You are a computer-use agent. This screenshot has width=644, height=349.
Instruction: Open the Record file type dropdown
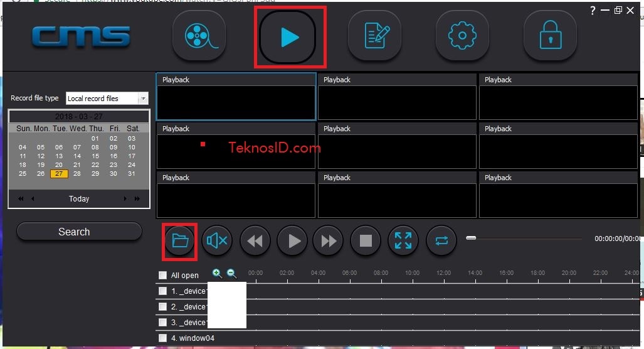(x=107, y=99)
